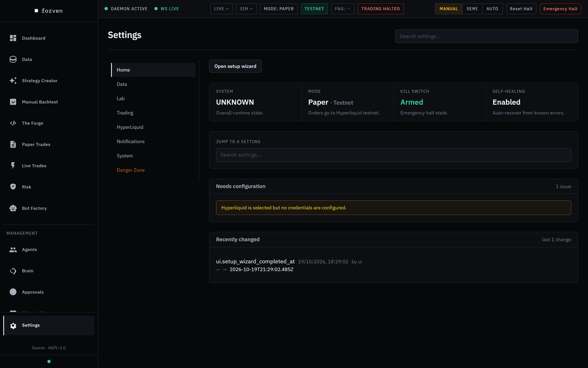Click the "1 issue" count label
Image resolution: width=588 pixels, height=368 pixels.
(563, 186)
